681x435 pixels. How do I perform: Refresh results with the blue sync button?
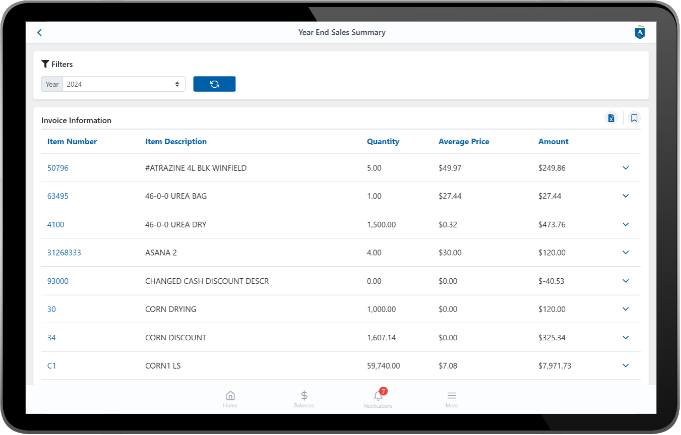[x=214, y=84]
